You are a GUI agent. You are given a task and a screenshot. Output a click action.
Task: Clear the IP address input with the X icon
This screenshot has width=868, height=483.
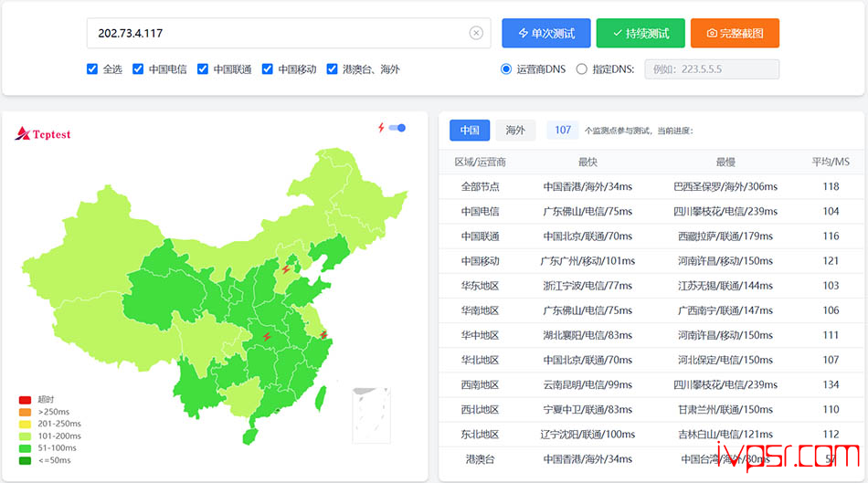(x=476, y=33)
